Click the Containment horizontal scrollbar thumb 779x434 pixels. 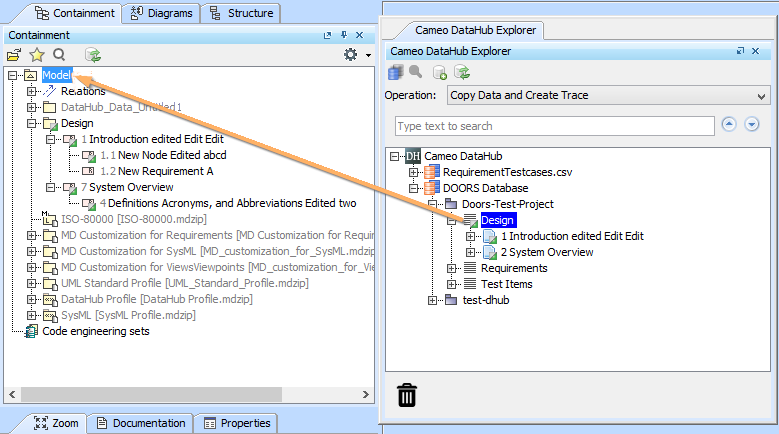click(151, 395)
